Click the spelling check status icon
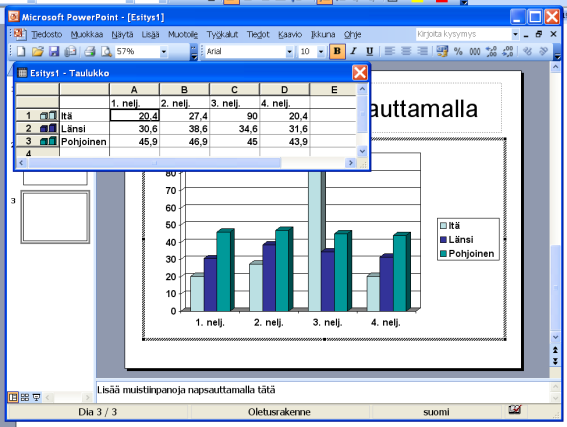This screenshot has width=567, height=427. pos(515,410)
